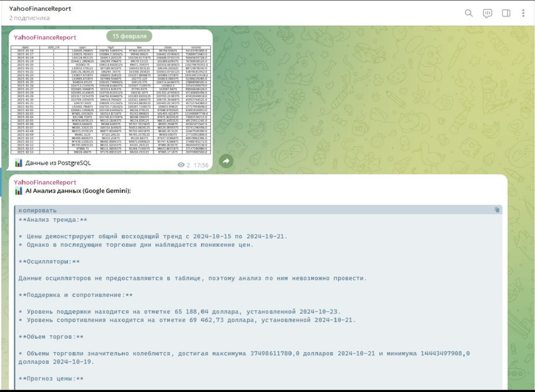Click the forward arrow beside the table image

[x=226, y=161]
